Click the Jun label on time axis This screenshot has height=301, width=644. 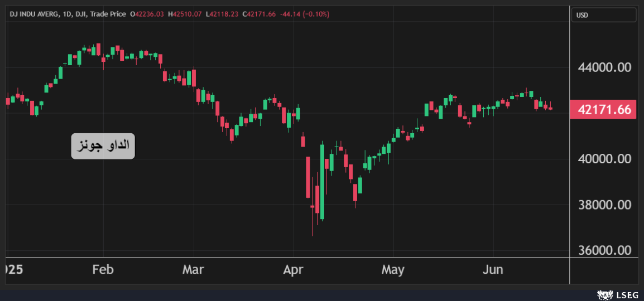click(492, 269)
